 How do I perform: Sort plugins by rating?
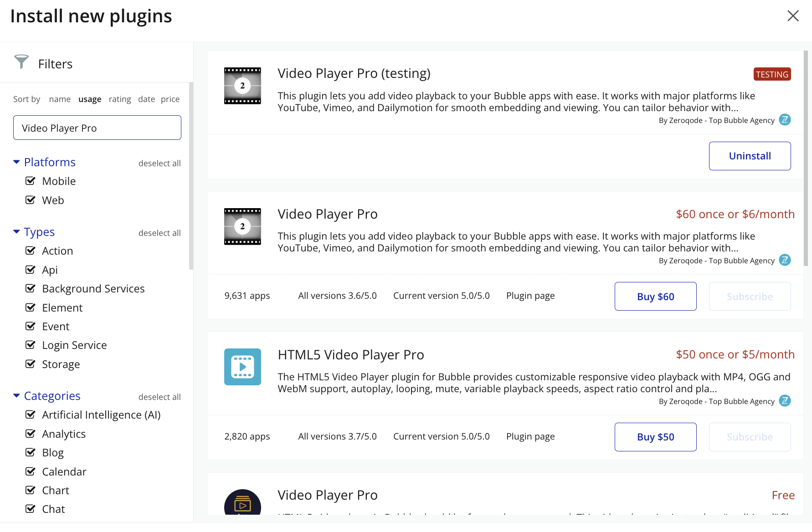[120, 99]
